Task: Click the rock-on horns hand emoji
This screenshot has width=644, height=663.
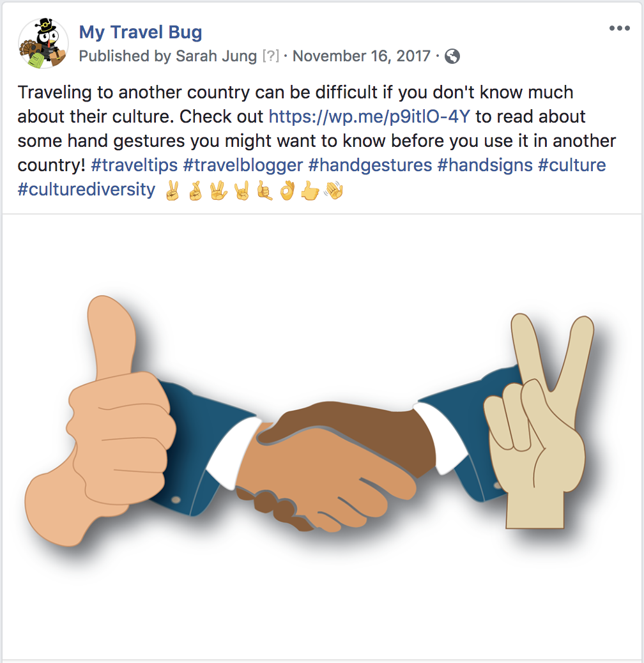Action: (241, 190)
